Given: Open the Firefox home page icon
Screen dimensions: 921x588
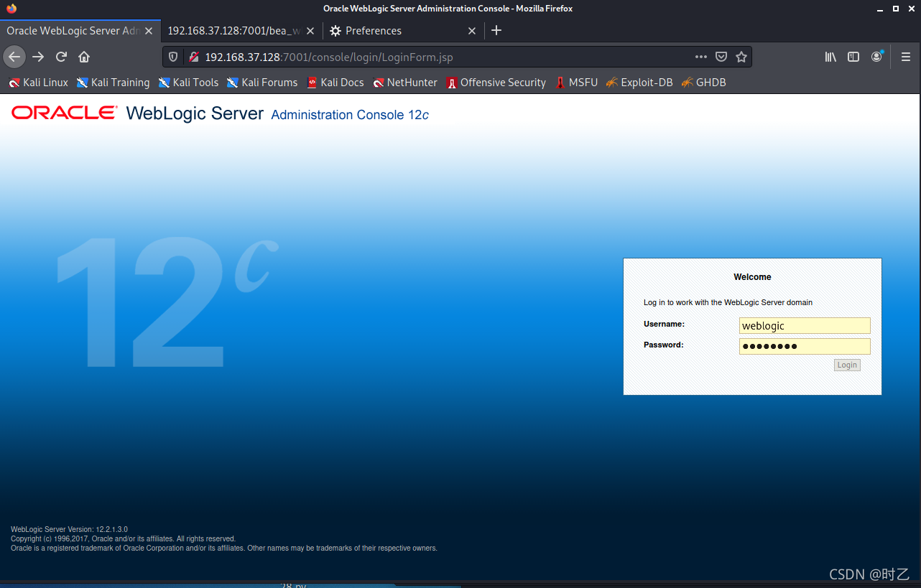Looking at the screenshot, I should click(x=84, y=57).
